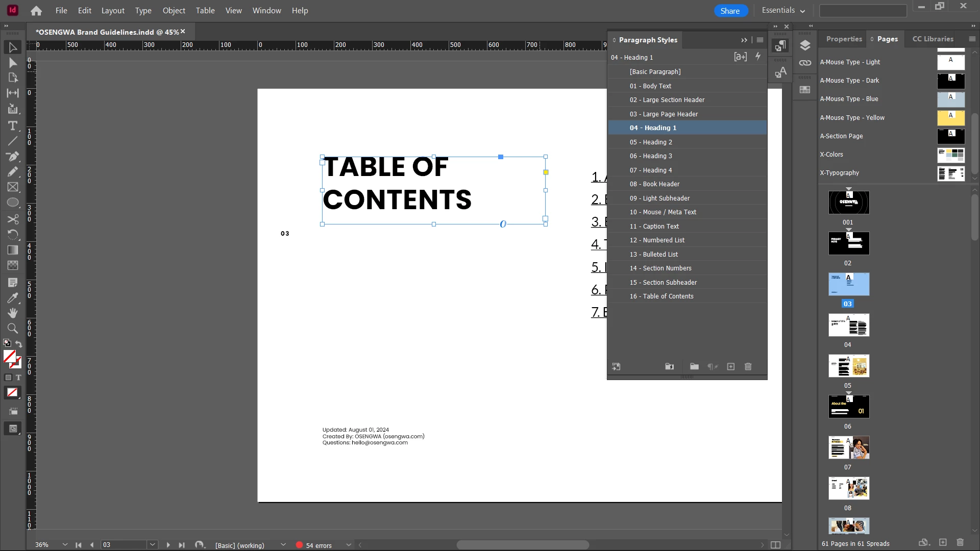Toggle split layout view button
Image resolution: width=980 pixels, height=551 pixels.
click(x=775, y=545)
